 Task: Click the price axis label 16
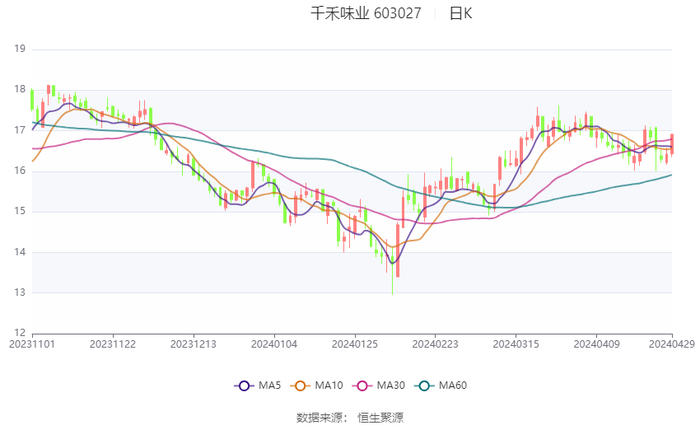tap(20, 171)
